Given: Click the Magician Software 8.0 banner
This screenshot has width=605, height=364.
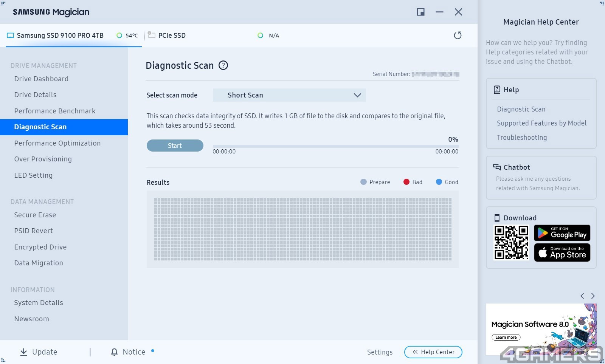Looking at the screenshot, I should click(541, 330).
